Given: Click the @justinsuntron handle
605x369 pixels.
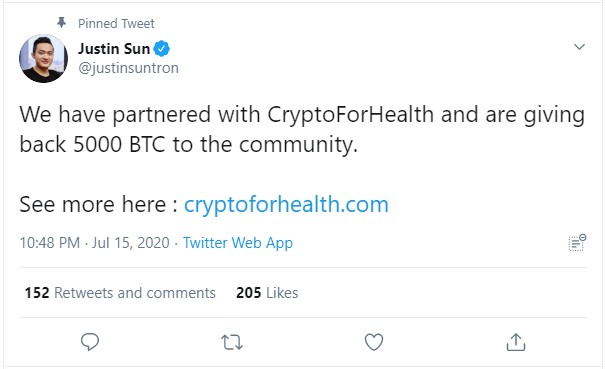Looking at the screenshot, I should 128,68.
